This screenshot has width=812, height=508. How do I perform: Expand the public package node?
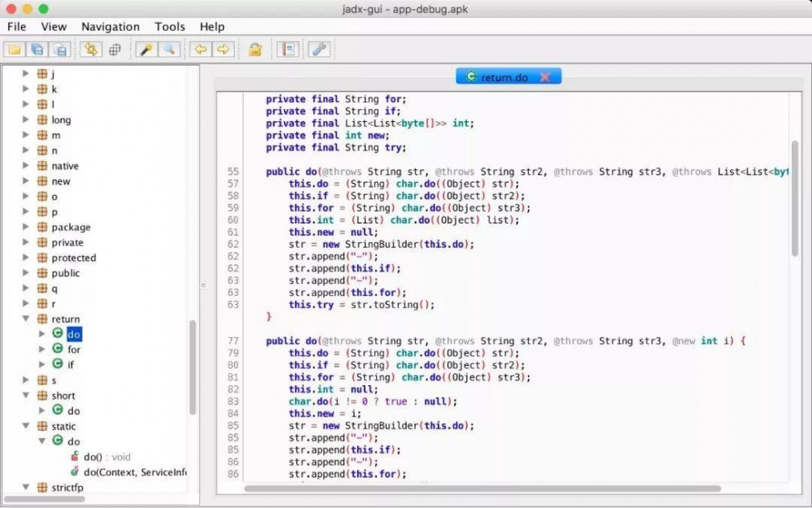click(x=25, y=273)
